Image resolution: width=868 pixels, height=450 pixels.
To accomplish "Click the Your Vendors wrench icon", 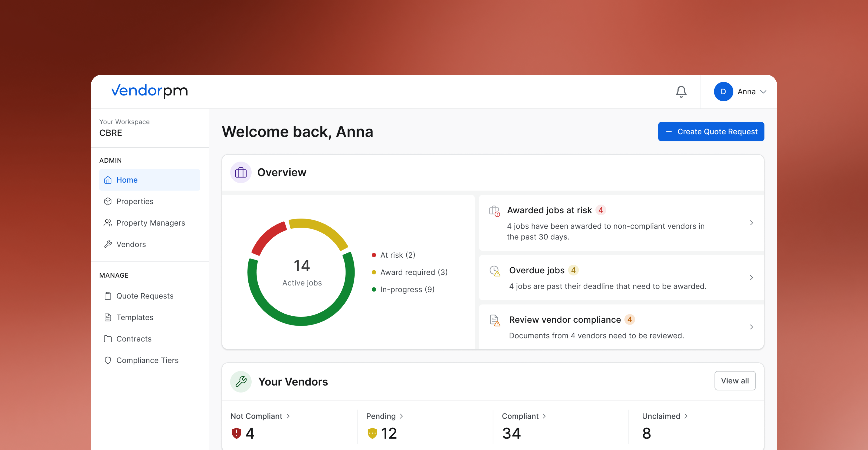I will [241, 381].
